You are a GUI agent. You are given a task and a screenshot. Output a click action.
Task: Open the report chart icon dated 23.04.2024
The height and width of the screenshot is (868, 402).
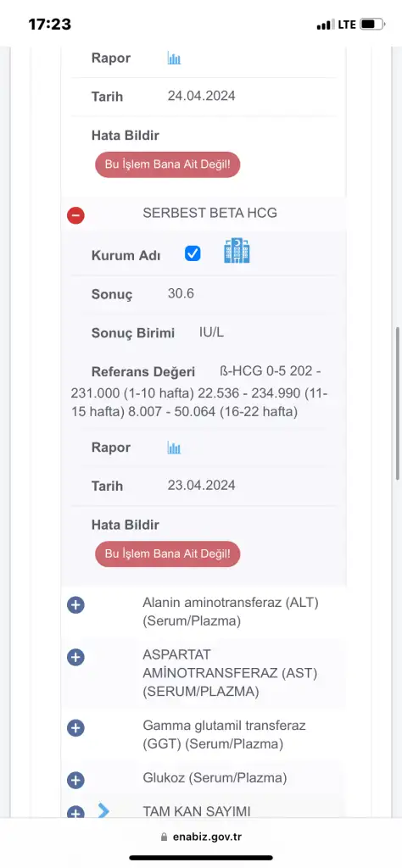pos(175,448)
